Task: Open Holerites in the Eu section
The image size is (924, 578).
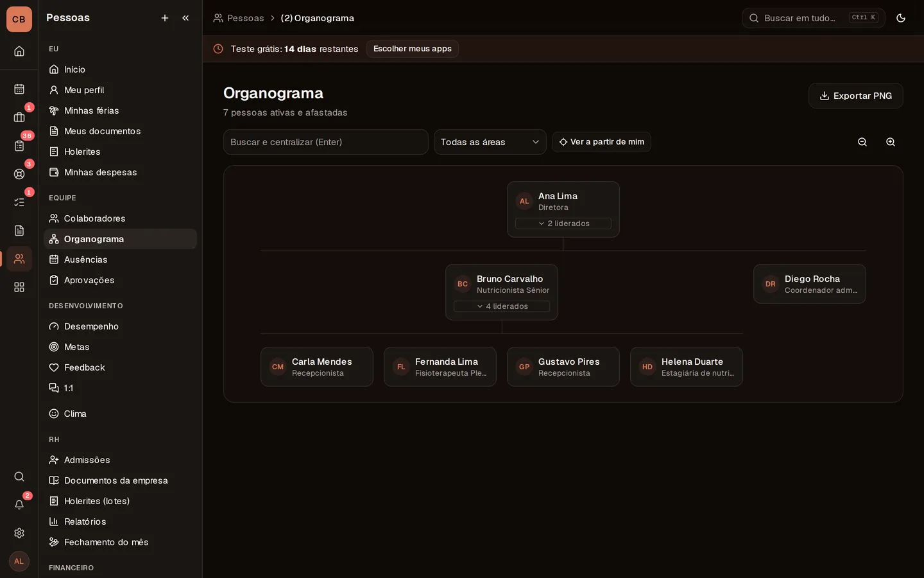Action: click(120, 152)
